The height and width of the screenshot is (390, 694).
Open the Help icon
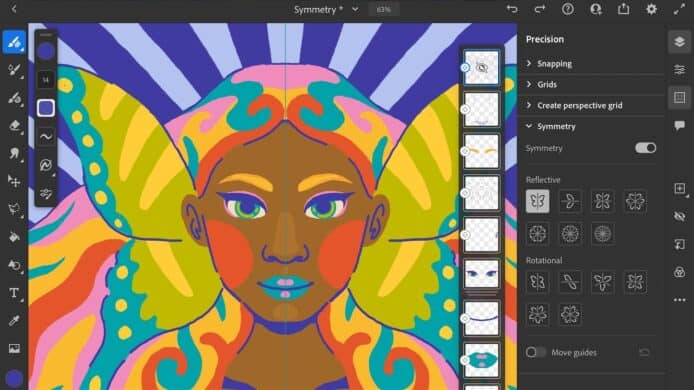point(567,9)
